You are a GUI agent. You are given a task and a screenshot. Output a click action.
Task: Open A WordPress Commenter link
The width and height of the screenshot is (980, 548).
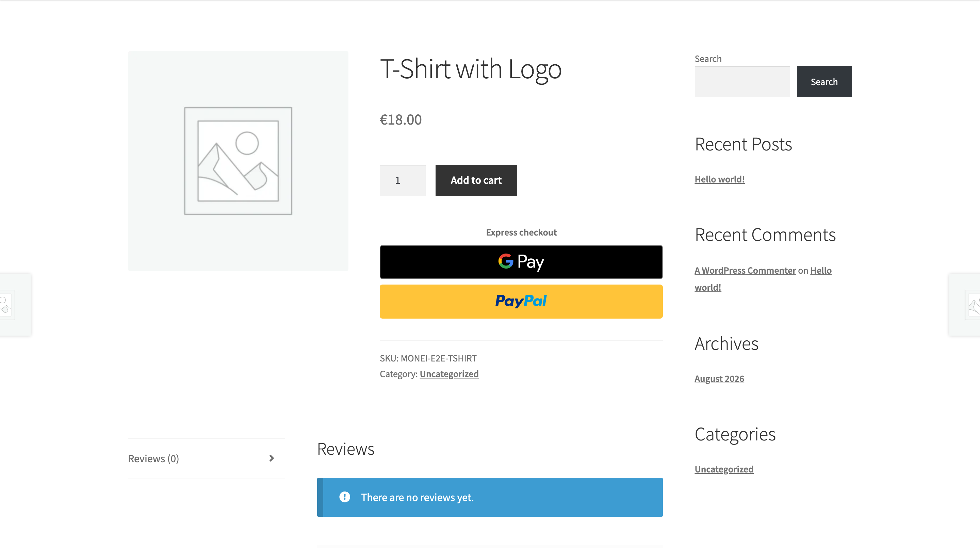pyautogui.click(x=745, y=271)
